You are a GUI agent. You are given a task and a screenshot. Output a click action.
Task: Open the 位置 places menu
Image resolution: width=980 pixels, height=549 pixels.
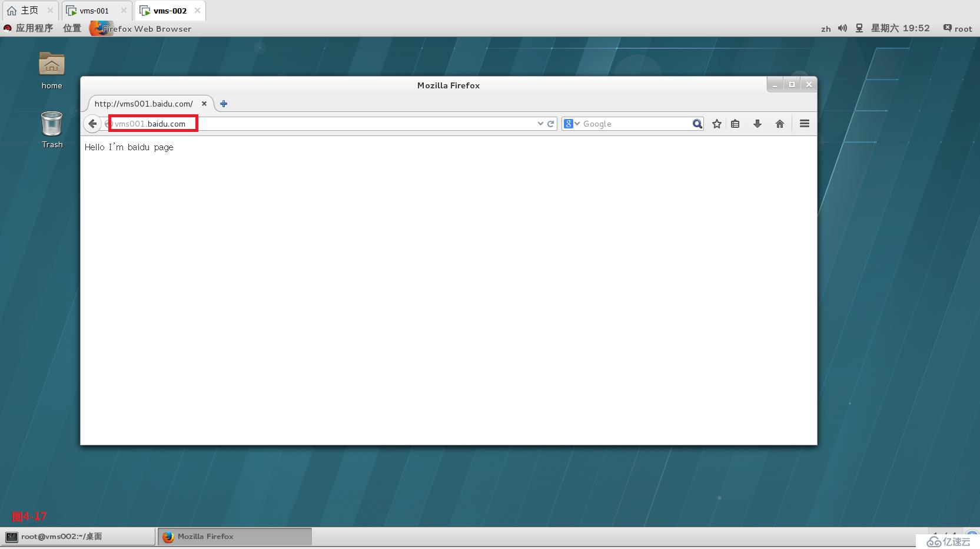click(x=72, y=28)
